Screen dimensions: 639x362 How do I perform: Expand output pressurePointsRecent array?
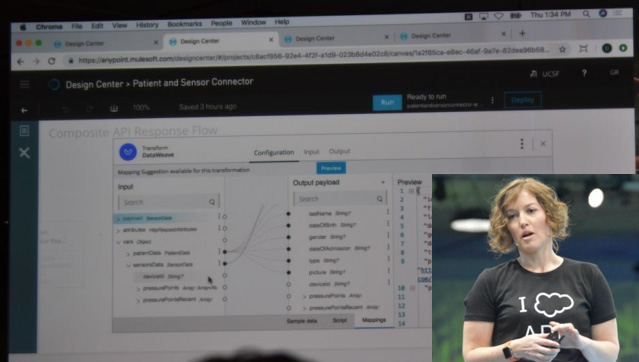[x=304, y=308]
